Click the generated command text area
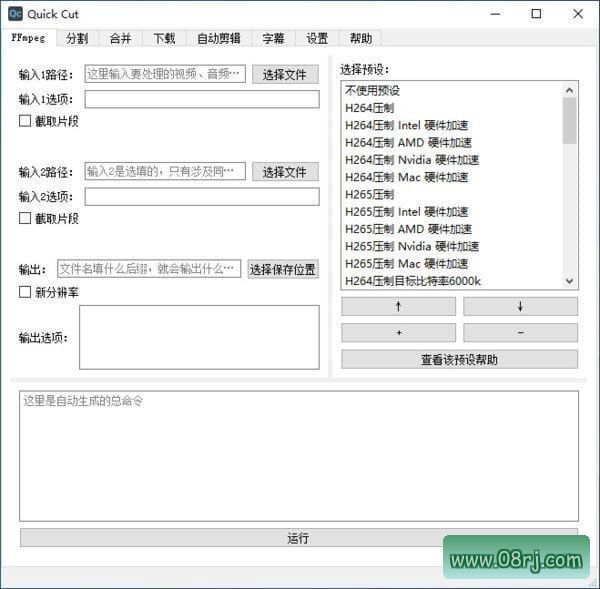 (299, 456)
